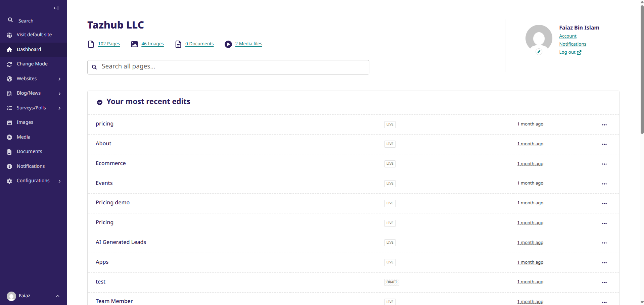Screen dimensions: 644x305
Task: Open actions menu for the Ecommerce row
Action: (x=604, y=164)
